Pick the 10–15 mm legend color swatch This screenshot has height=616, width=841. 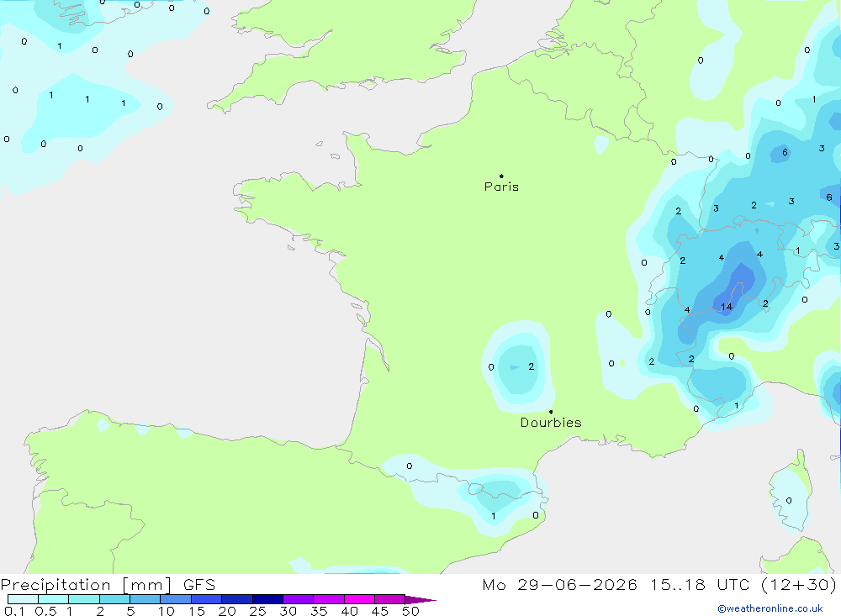tap(176, 599)
